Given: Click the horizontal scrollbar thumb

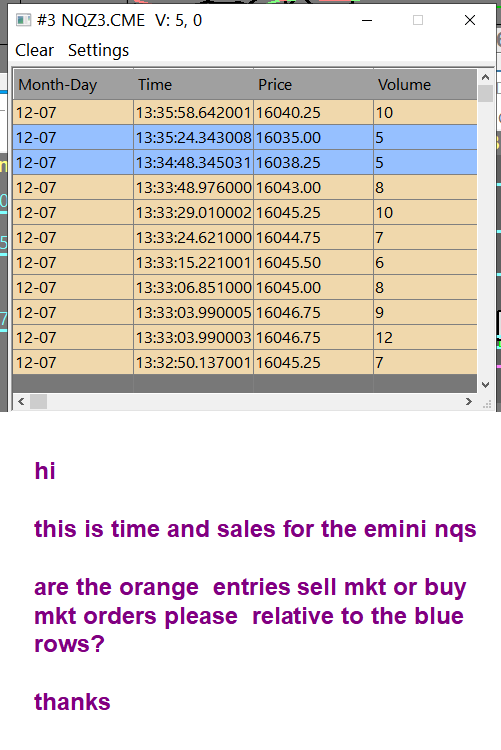Looking at the screenshot, I should click(x=38, y=401).
